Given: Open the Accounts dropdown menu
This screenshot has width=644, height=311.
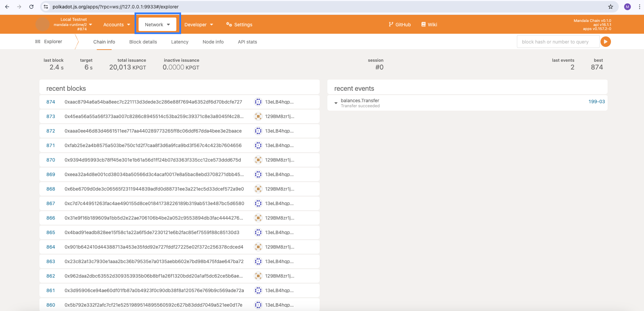Looking at the screenshot, I should 117,25.
